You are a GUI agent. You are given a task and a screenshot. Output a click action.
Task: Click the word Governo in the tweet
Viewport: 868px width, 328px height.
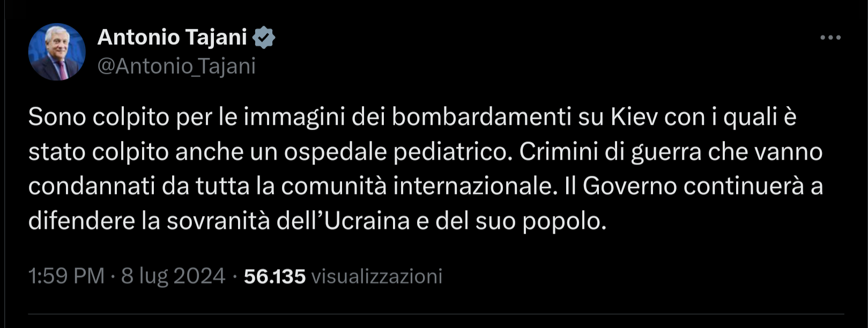tap(630, 187)
